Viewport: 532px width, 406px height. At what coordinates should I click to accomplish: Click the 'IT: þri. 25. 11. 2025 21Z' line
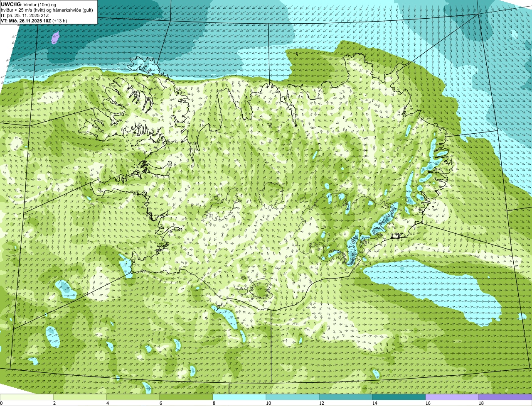pyautogui.click(x=25, y=15)
